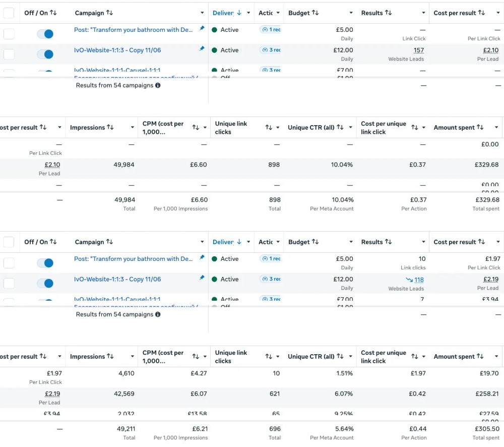Click Delivery sort arrow in upper campaign table
The height and width of the screenshot is (447, 504).
click(x=239, y=13)
